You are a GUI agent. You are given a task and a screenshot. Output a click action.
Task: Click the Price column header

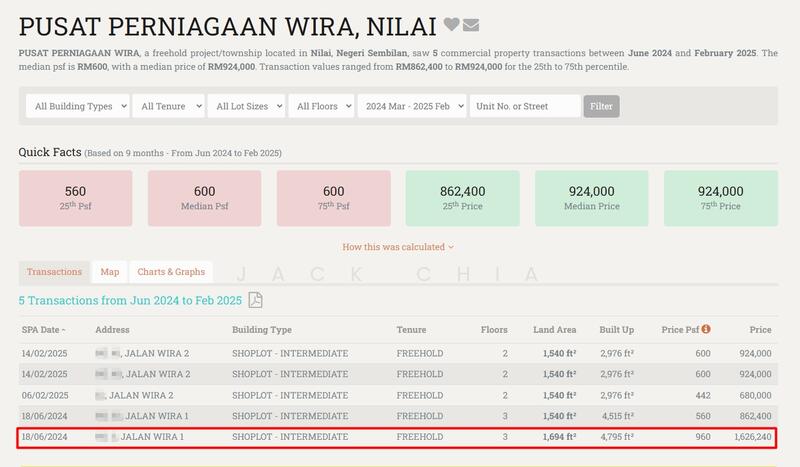point(760,329)
